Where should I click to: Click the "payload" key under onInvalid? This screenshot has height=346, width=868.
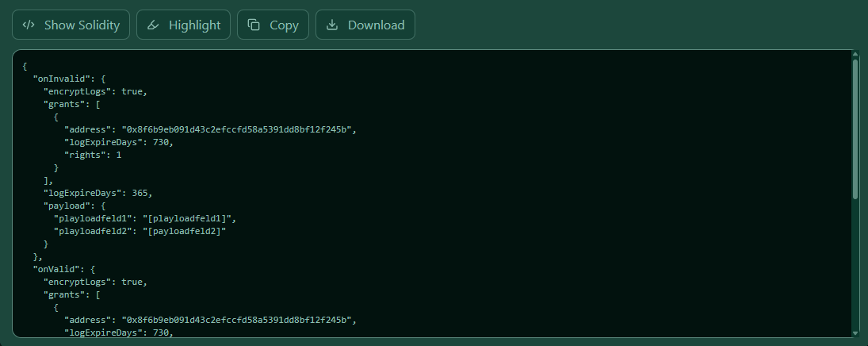(67, 206)
